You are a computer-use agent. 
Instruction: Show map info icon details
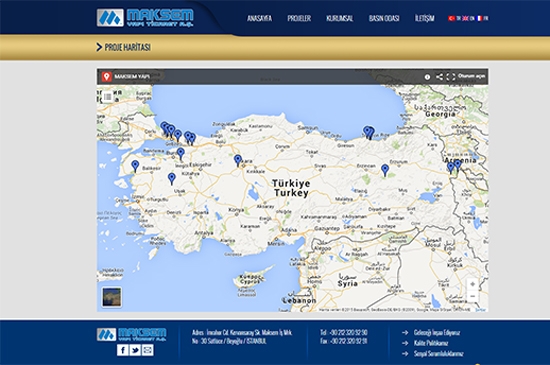click(427, 77)
